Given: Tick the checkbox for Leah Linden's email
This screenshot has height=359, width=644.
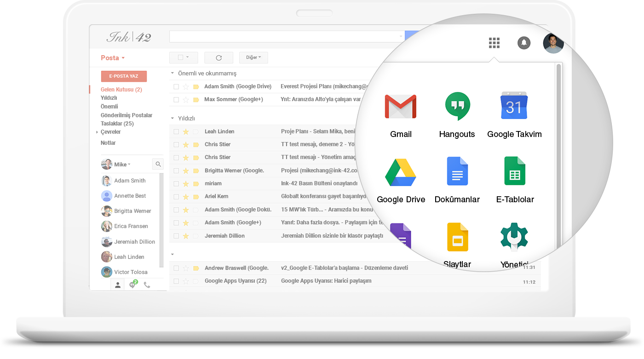Looking at the screenshot, I should pyautogui.click(x=176, y=131).
